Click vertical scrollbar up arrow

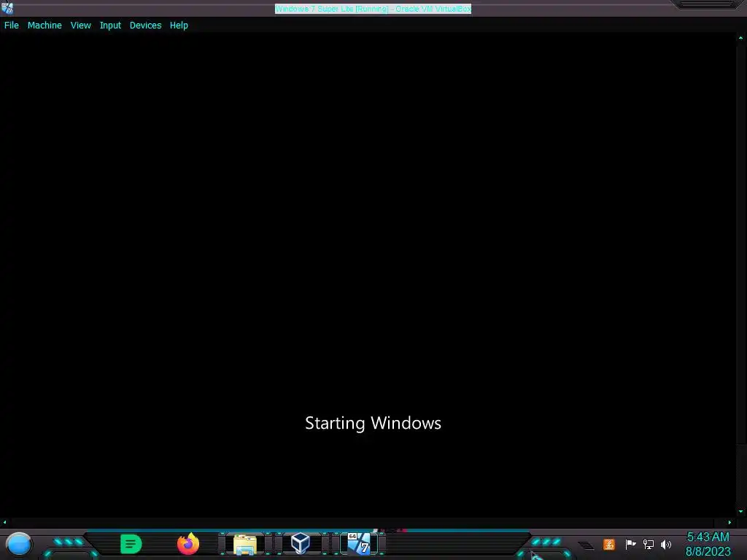[x=741, y=38]
